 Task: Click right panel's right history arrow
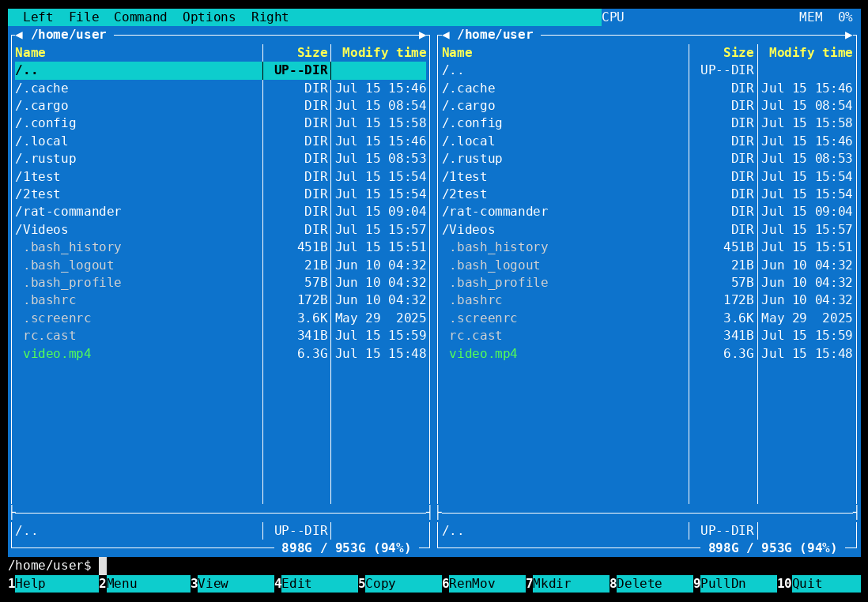pos(849,35)
